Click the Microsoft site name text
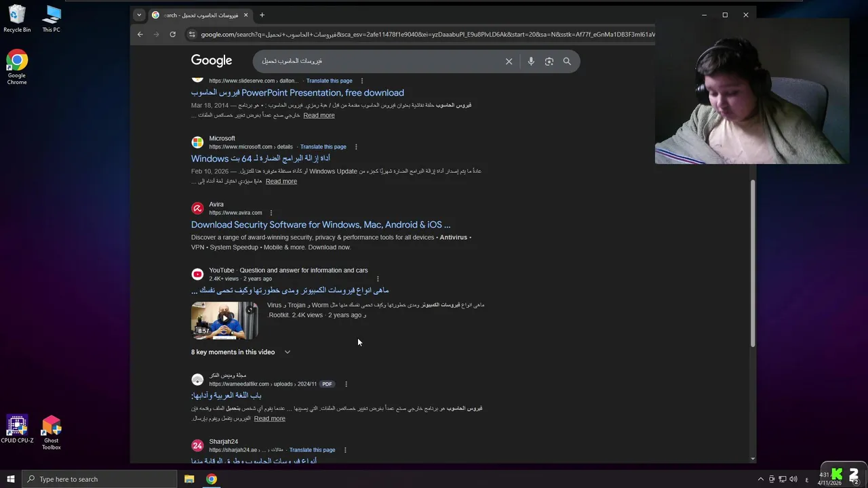 coord(222,138)
